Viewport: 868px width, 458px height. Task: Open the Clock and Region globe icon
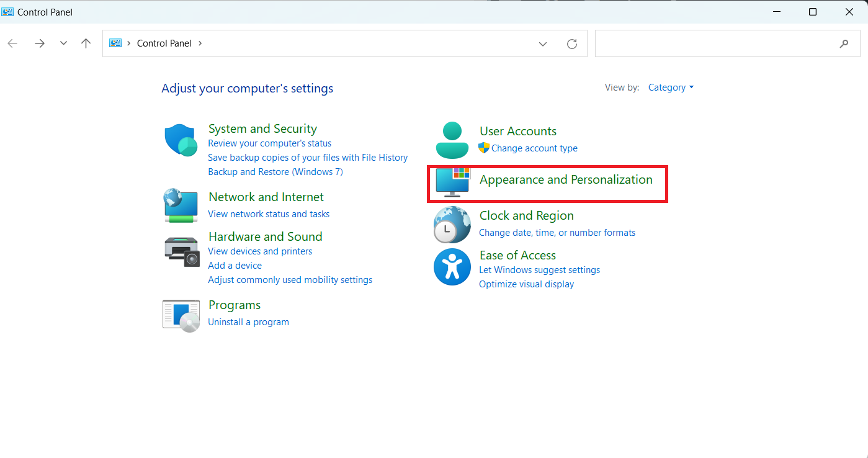[452, 225]
